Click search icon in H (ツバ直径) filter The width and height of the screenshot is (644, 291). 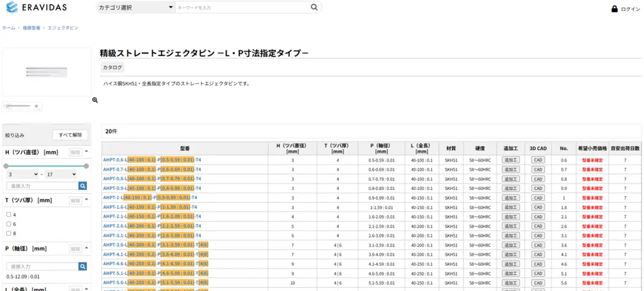82,186
